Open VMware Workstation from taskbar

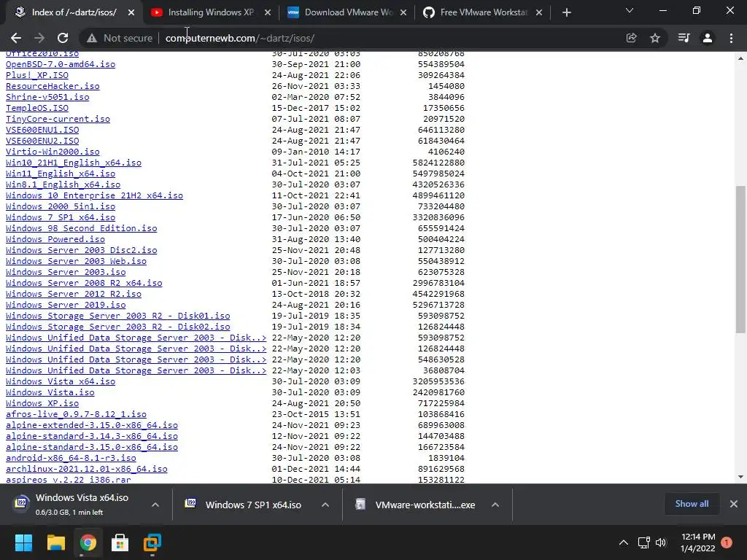click(x=152, y=542)
